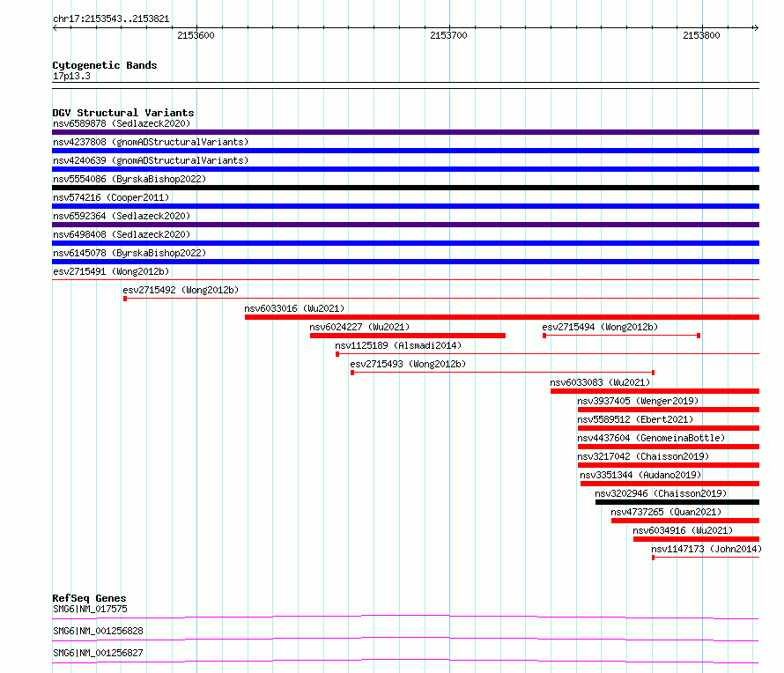Click the chr17:2153543..2153821 coordinate label

(111, 19)
